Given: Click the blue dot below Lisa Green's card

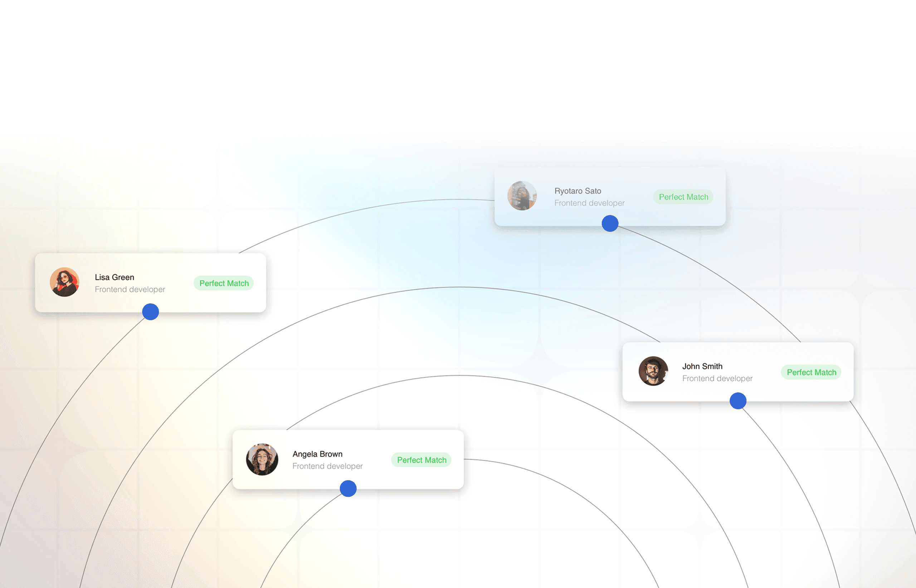Looking at the screenshot, I should [x=151, y=312].
